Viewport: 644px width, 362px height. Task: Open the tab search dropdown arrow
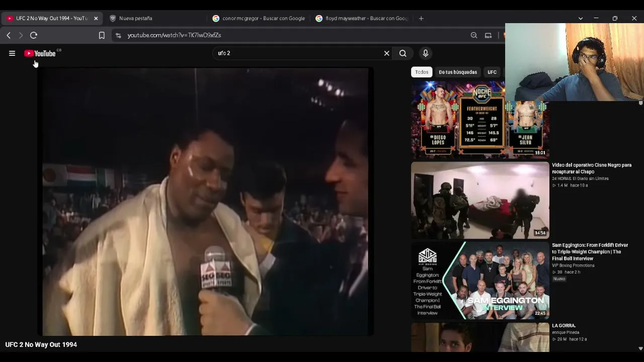tap(581, 18)
